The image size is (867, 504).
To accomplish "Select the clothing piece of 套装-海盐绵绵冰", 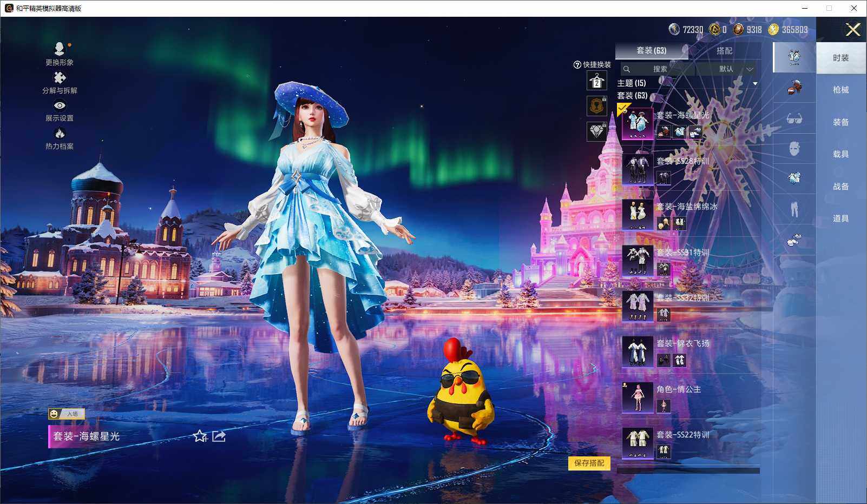I will click(679, 223).
